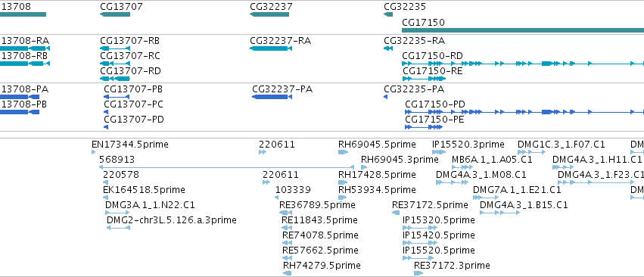Screen dimensions: 644x277
Task: Select the CG13707 gene bar
Action: point(115,14)
